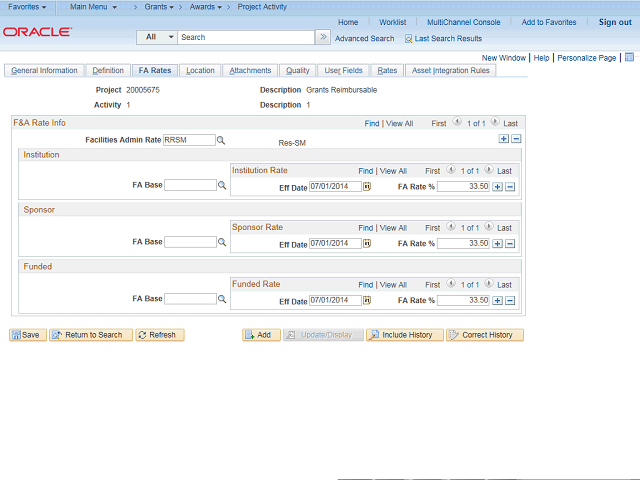This screenshot has width=640, height=480.
Task: Switch to the General Information tab
Action: (44, 70)
